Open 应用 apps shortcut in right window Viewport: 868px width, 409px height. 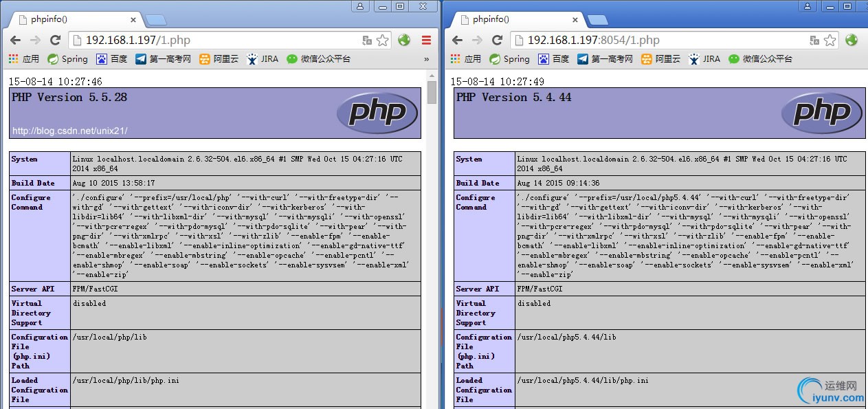click(466, 59)
